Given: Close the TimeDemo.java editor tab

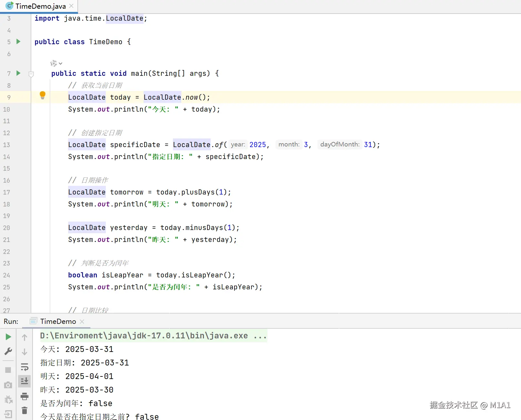Looking at the screenshot, I should [x=72, y=6].
